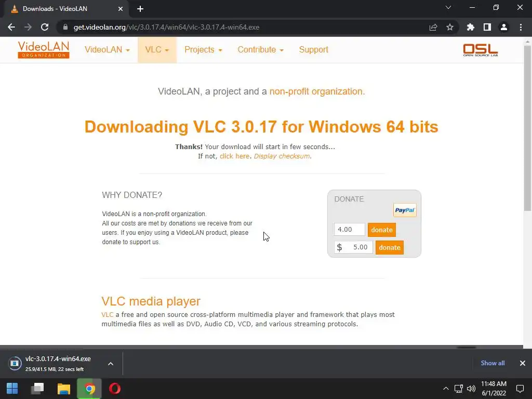
Task: Click the OSL Open Source Lab logo
Action: pyautogui.click(x=481, y=50)
